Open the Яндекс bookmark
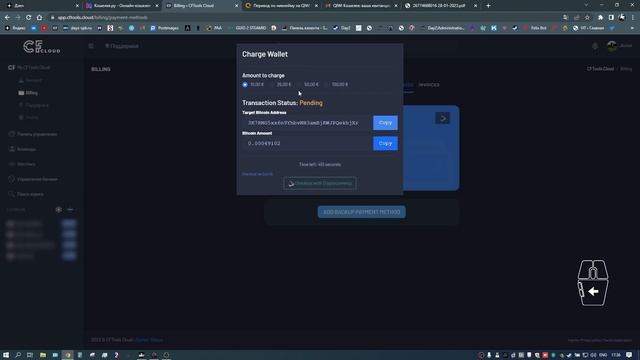Viewport: 640px width, 360px height. [x=16, y=28]
